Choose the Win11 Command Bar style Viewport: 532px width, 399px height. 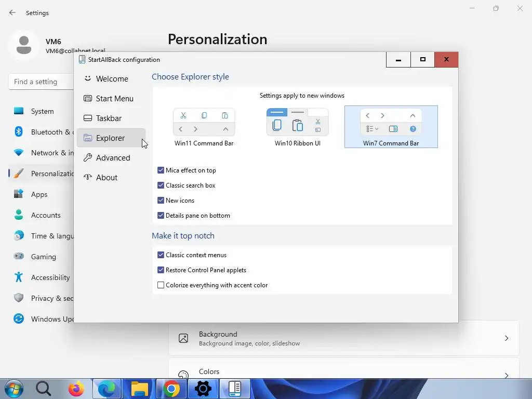[x=204, y=127]
